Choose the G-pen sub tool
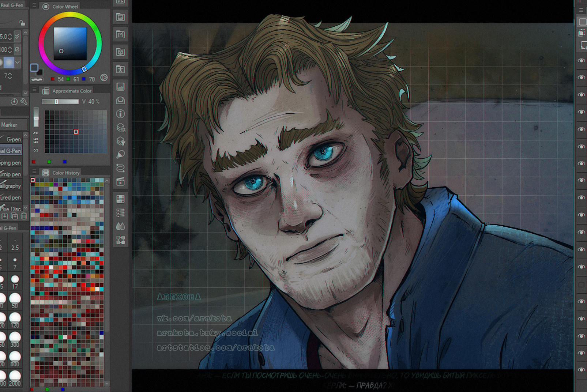This screenshot has height=392, width=587. [11, 139]
